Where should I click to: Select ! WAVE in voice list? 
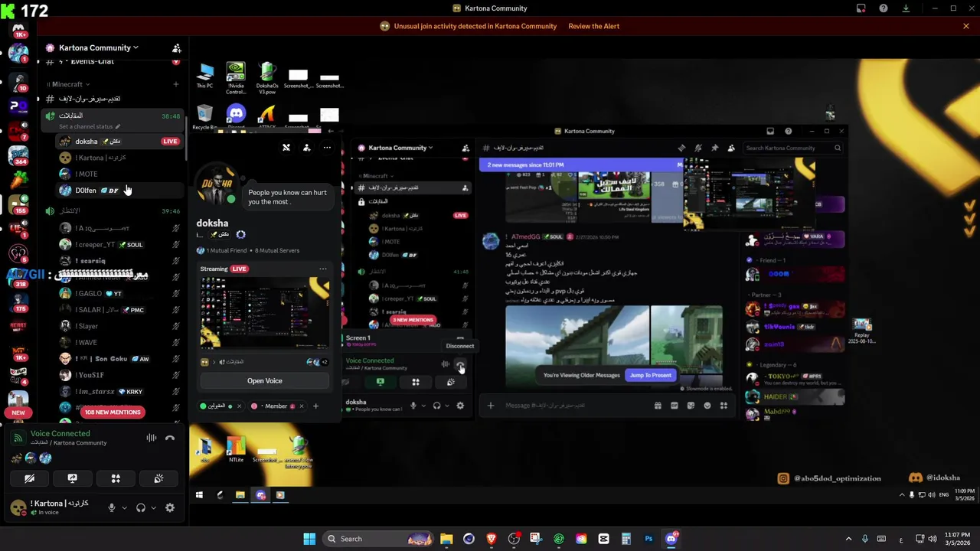(x=119, y=342)
